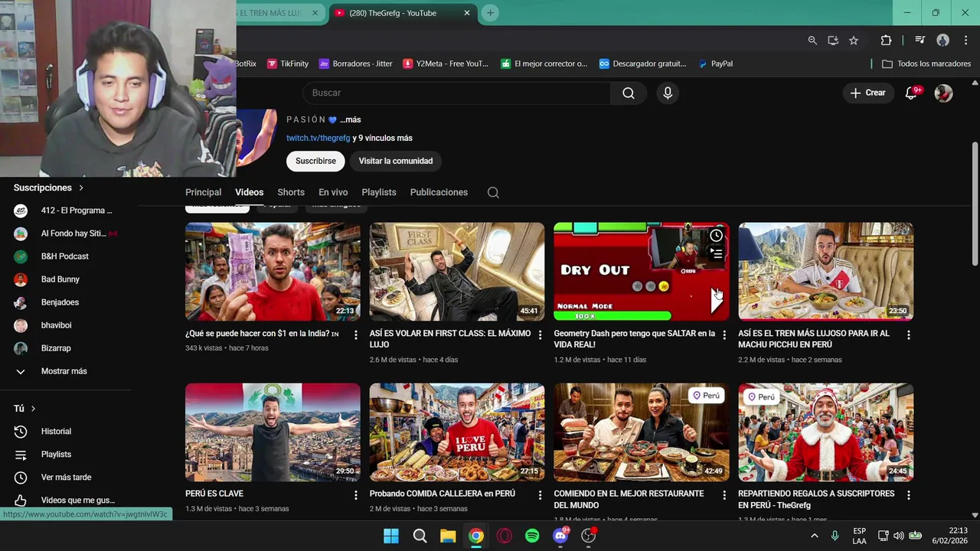Viewport: 980px width, 551px height.
Task: Open the En vivo tab
Action: tap(333, 192)
